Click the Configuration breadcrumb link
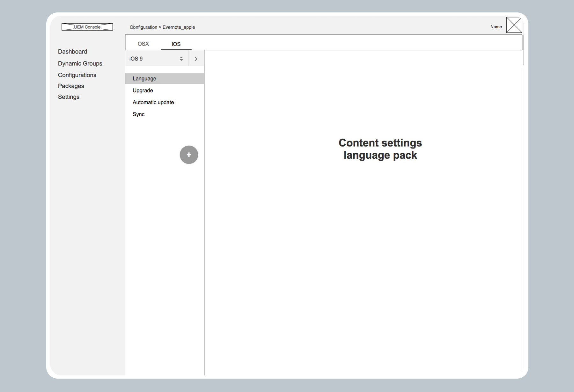Viewport: 574px width, 392px height. tap(143, 27)
